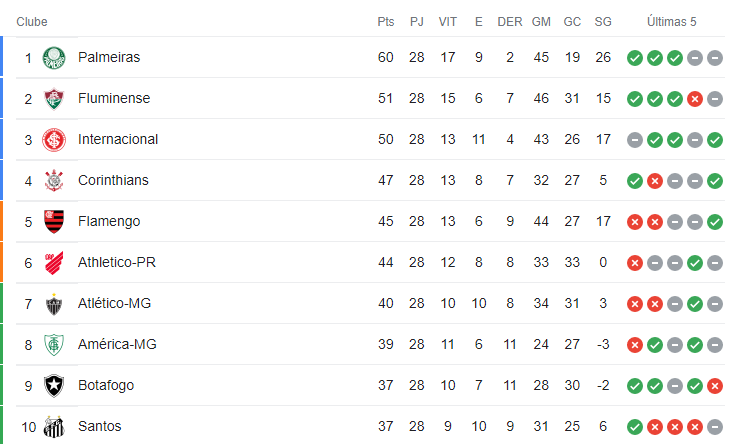
Task: Click the Palmeiras club crest
Action: tap(54, 58)
